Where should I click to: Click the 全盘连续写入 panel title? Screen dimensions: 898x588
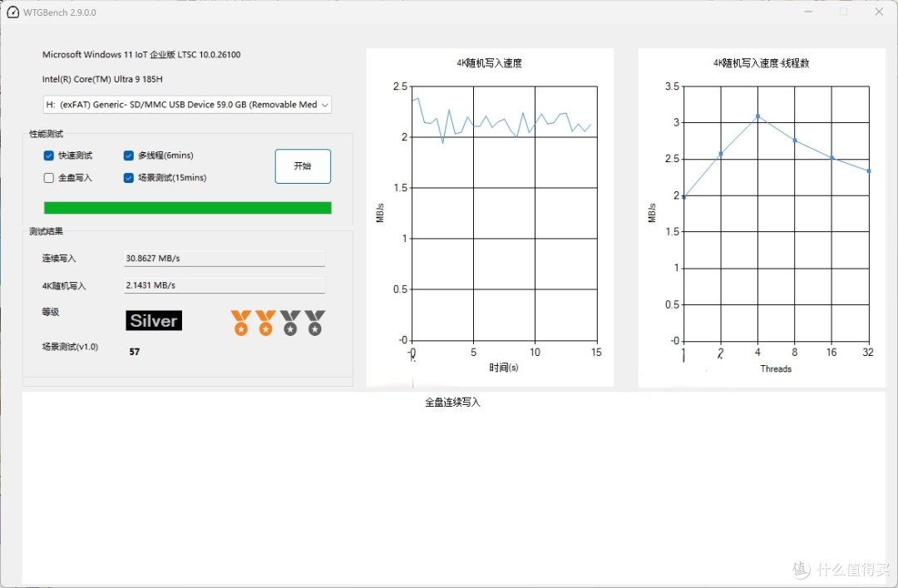(452, 403)
